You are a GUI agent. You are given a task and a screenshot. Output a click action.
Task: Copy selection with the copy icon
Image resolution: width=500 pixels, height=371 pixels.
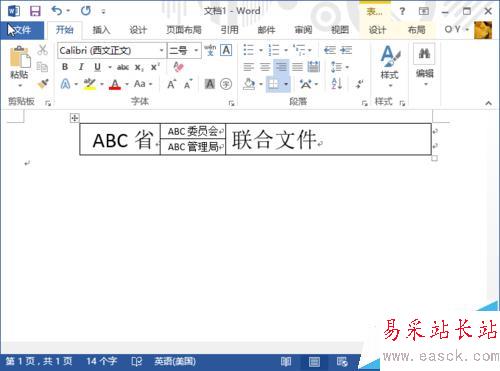42,67
